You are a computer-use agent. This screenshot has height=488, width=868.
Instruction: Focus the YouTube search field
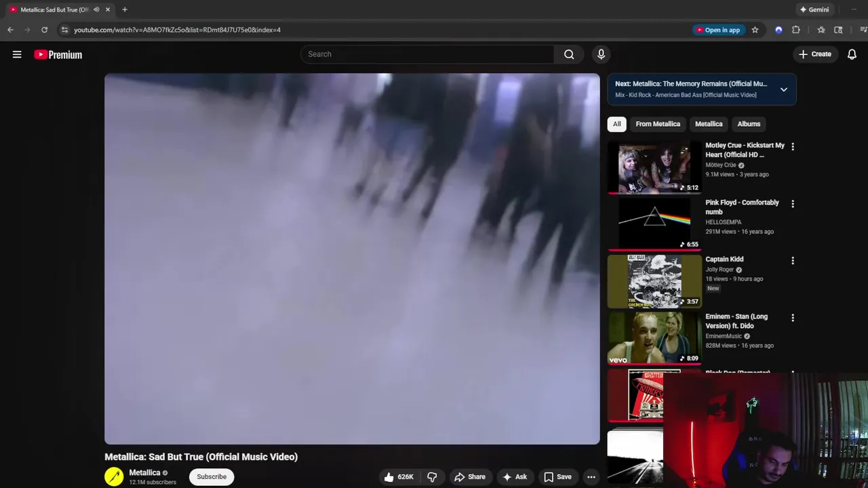pyautogui.click(x=427, y=54)
